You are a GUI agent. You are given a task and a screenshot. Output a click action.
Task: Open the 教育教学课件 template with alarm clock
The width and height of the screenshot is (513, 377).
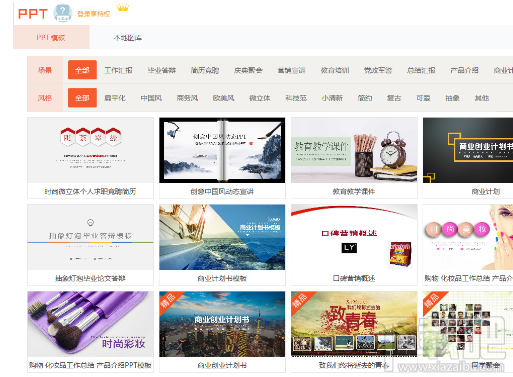click(x=354, y=150)
